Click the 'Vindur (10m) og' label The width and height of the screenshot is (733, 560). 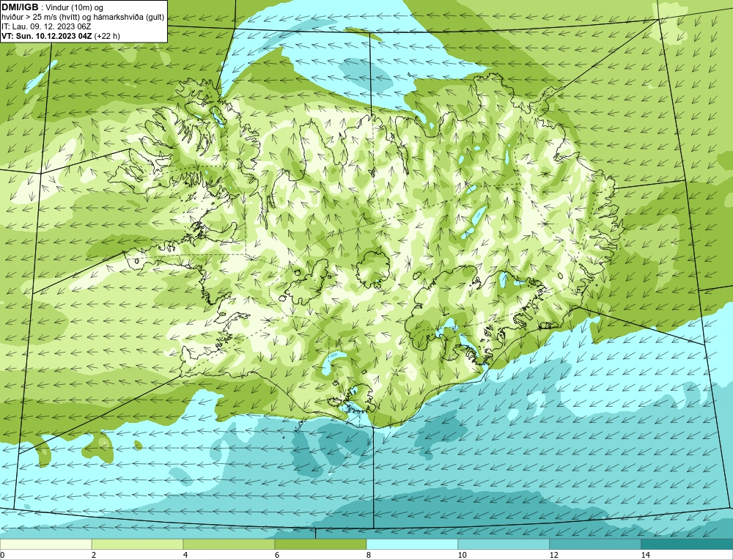(74, 8)
